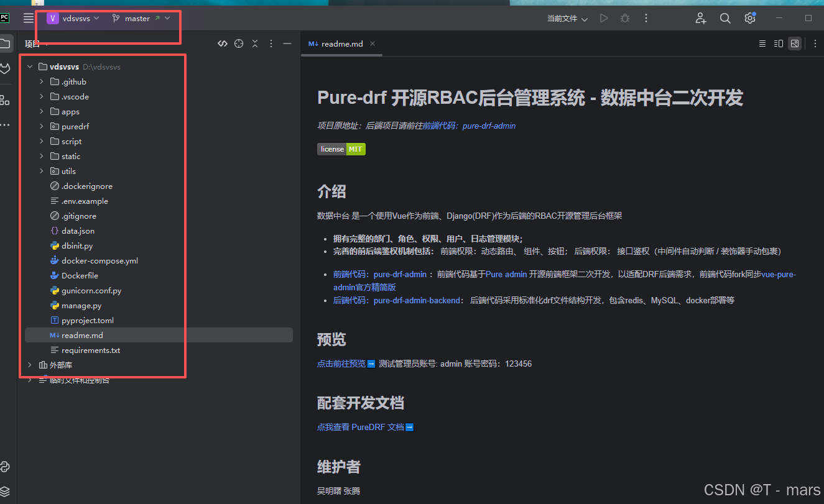Image resolution: width=824 pixels, height=504 pixels.
Task: Select readme.md in the project tree
Action: [159, 335]
